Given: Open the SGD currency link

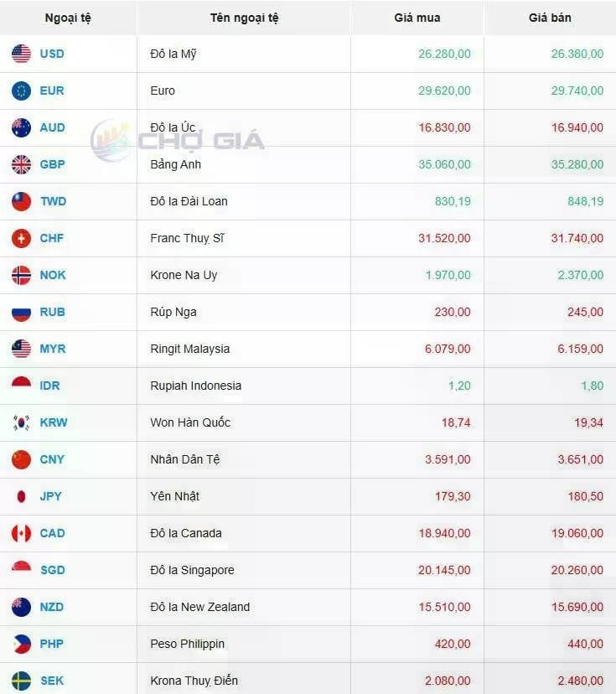Looking at the screenshot, I should pos(53,570).
